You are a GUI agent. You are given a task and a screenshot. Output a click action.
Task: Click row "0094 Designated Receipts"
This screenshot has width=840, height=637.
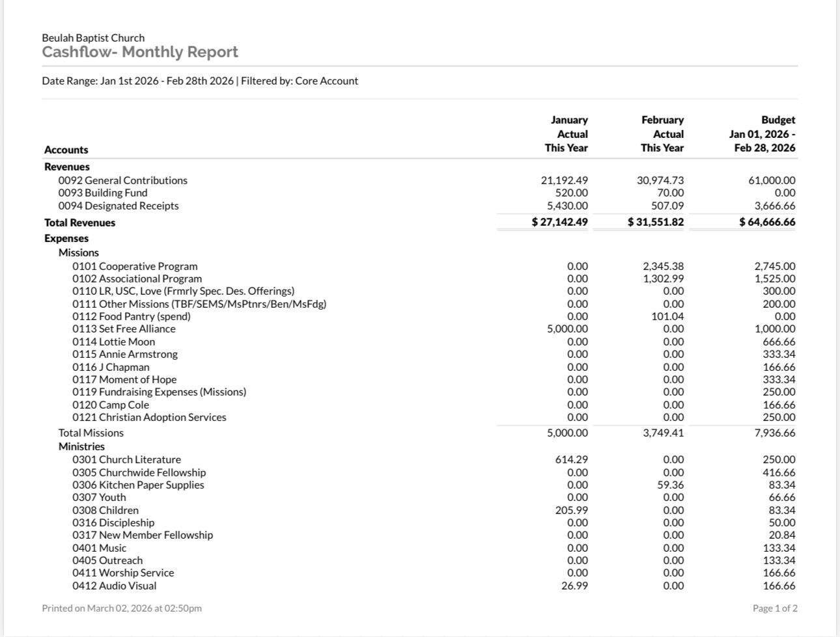pyautogui.click(x=420, y=206)
